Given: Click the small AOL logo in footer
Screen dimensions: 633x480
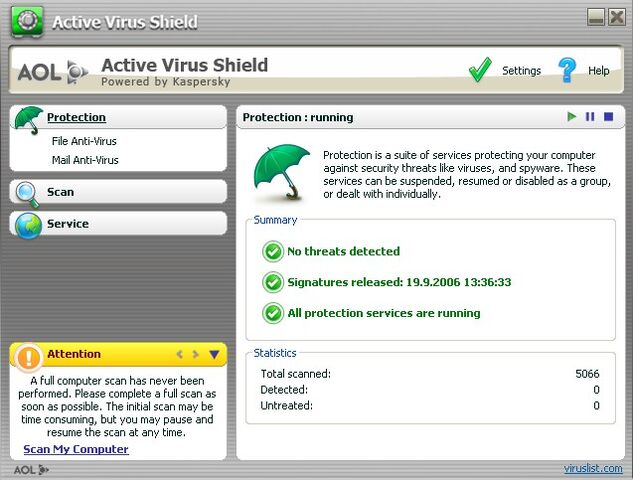Looking at the screenshot, I should pyautogui.click(x=31, y=470).
